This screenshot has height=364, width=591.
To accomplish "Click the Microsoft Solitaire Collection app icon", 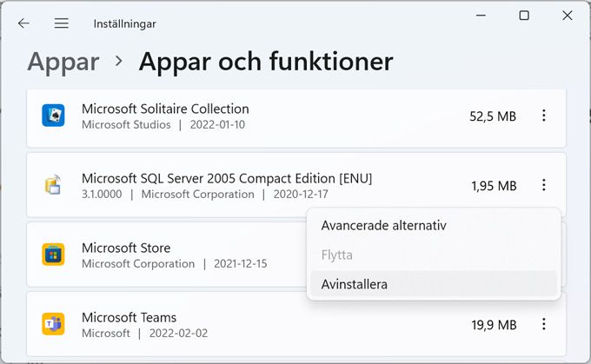I will [x=53, y=116].
